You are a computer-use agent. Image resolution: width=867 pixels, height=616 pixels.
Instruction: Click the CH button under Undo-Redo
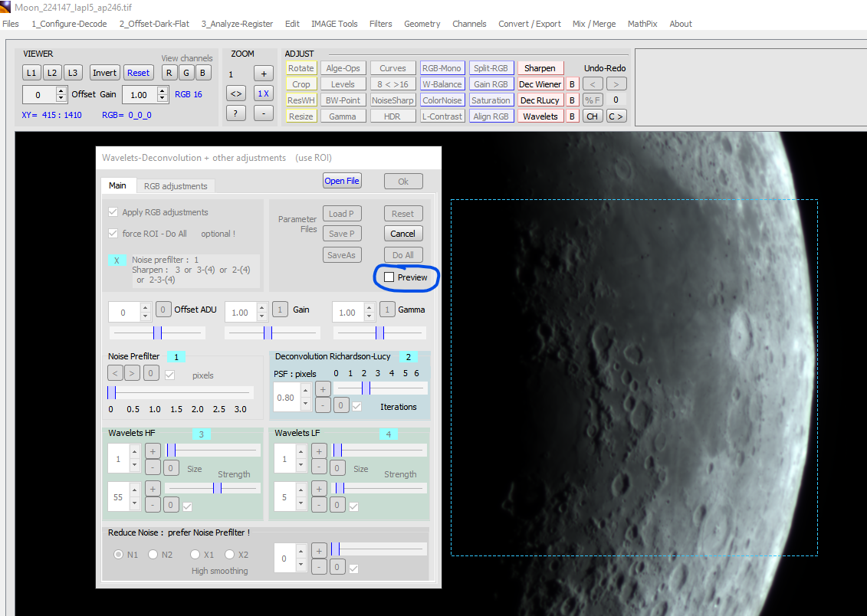[x=592, y=116]
